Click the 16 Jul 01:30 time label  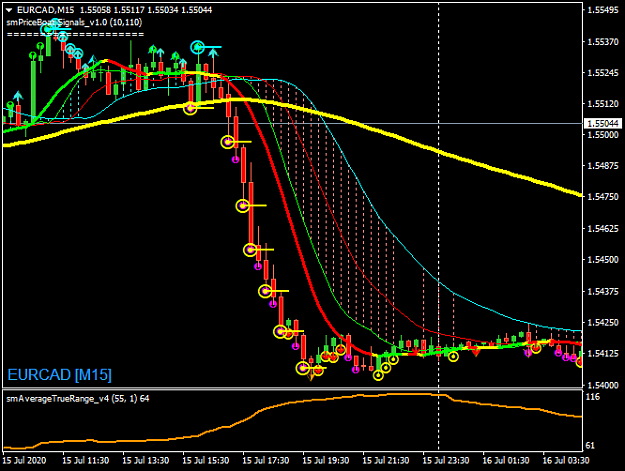(x=506, y=461)
